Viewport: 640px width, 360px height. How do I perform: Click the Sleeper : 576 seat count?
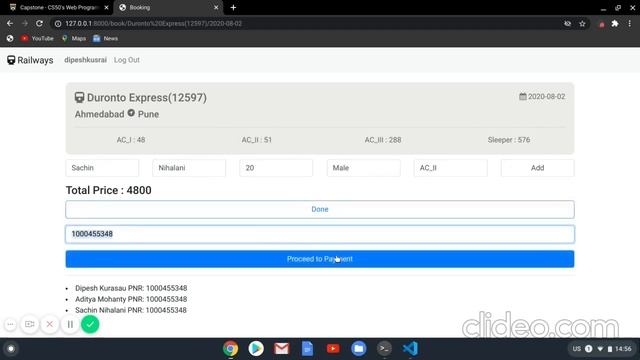(x=509, y=140)
